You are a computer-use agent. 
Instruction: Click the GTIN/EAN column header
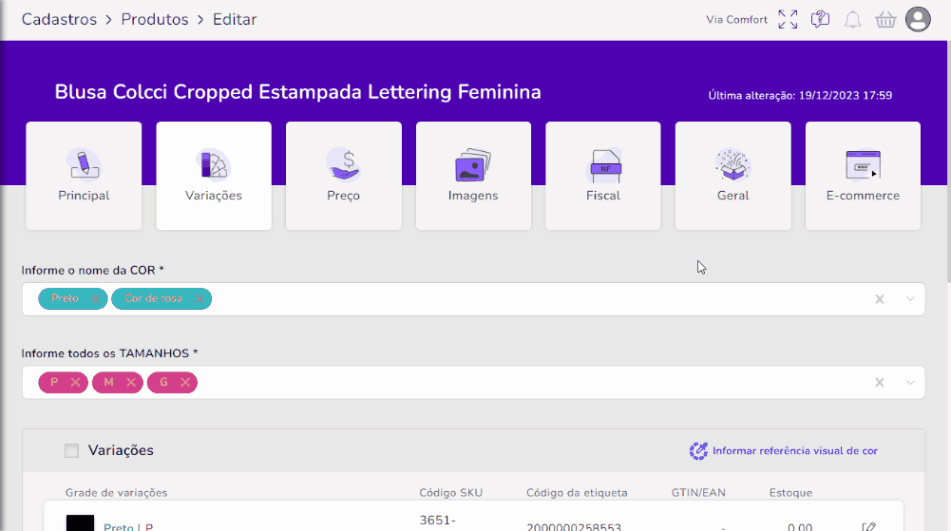pyautogui.click(x=698, y=493)
